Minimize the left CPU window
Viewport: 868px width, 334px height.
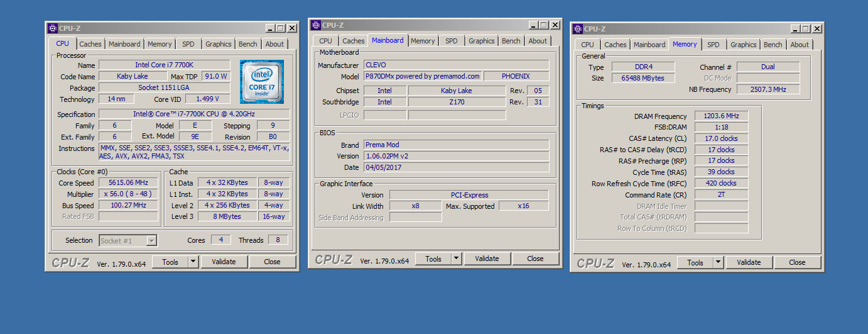(x=269, y=28)
